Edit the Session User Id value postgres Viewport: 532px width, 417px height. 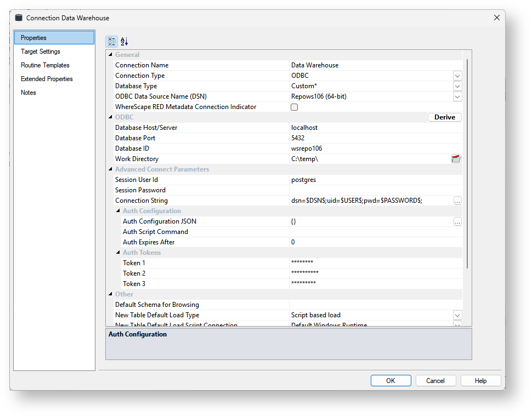(x=376, y=180)
